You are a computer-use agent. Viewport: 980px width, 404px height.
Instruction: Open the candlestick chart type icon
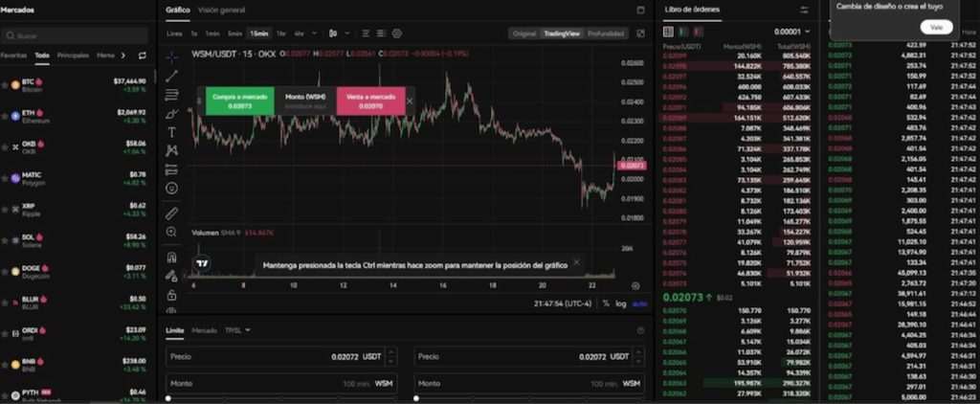tap(333, 34)
